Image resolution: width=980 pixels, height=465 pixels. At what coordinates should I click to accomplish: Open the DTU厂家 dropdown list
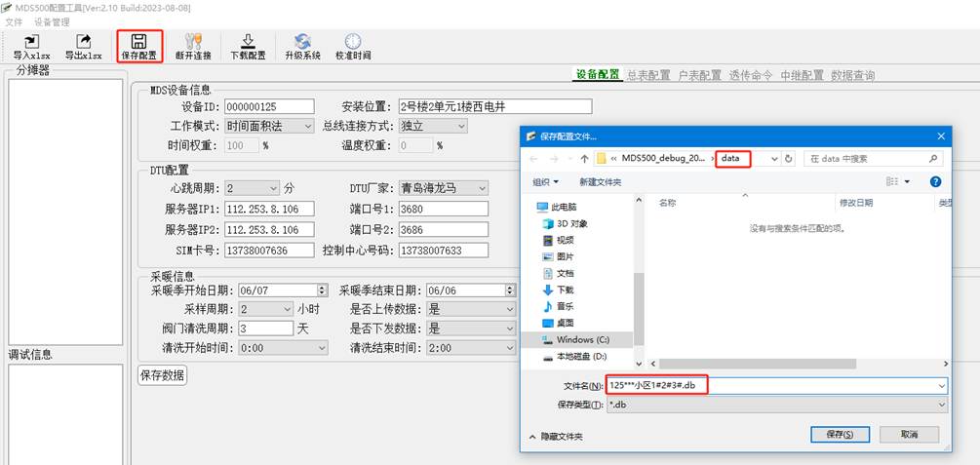[481, 188]
